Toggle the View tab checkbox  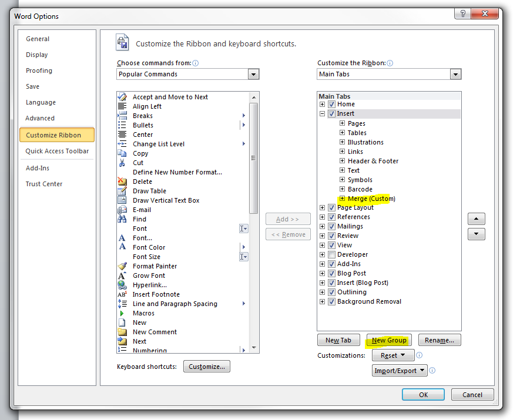331,245
